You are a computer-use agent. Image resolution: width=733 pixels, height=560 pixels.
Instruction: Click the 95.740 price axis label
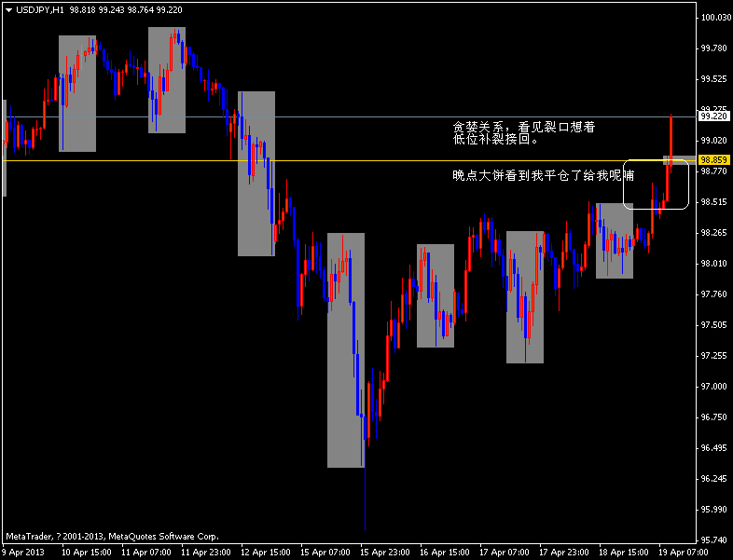pos(713,540)
